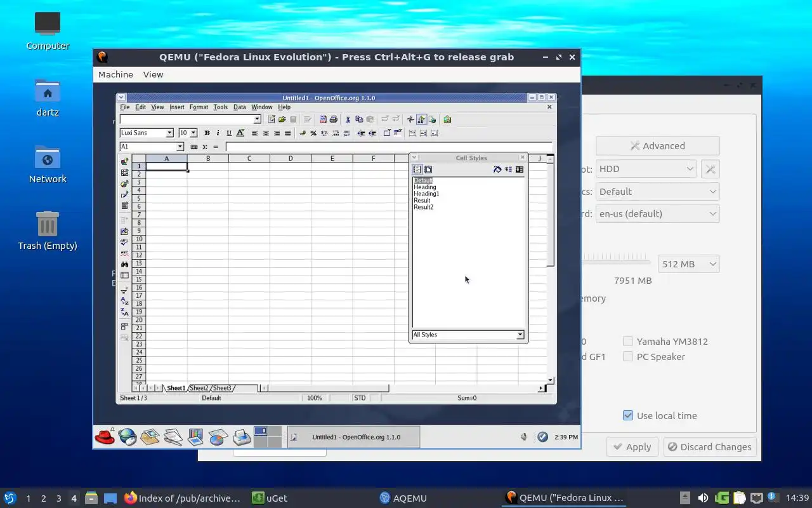812x508 pixels.
Task: Select the Result2 style in Cell Styles
Action: coord(424,207)
